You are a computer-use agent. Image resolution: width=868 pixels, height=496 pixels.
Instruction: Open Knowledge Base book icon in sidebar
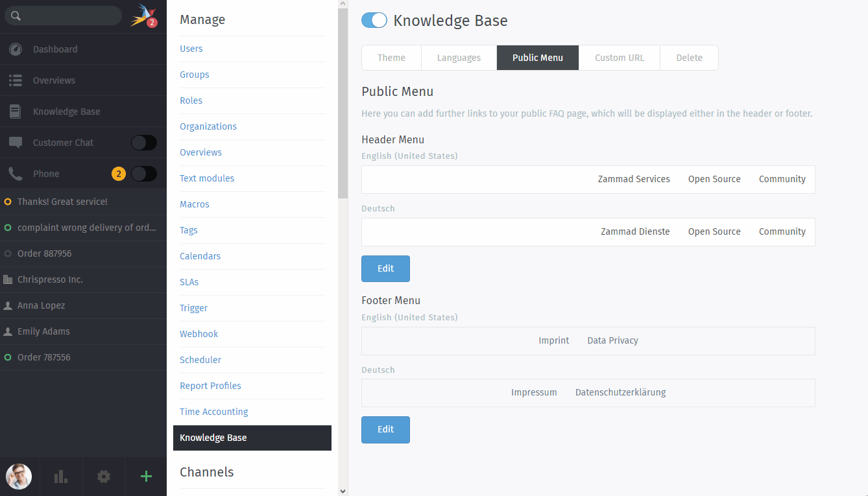coord(16,112)
